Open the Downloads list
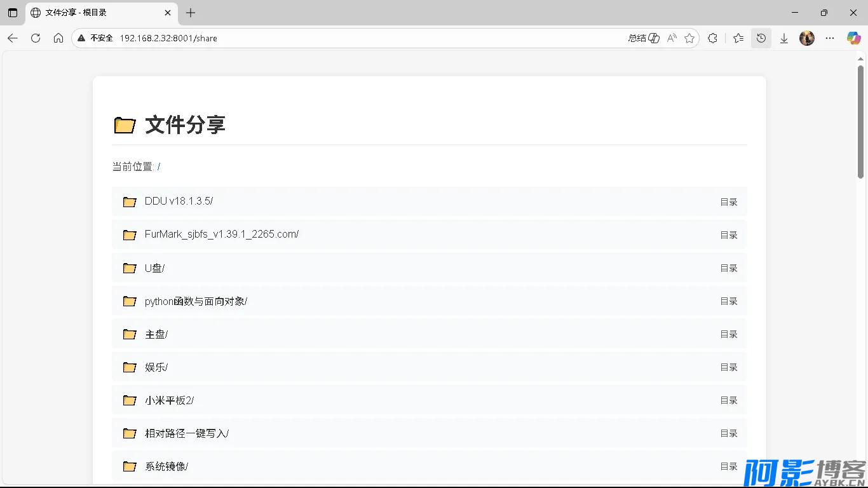Screen dimensions: 868x488 point(783,38)
